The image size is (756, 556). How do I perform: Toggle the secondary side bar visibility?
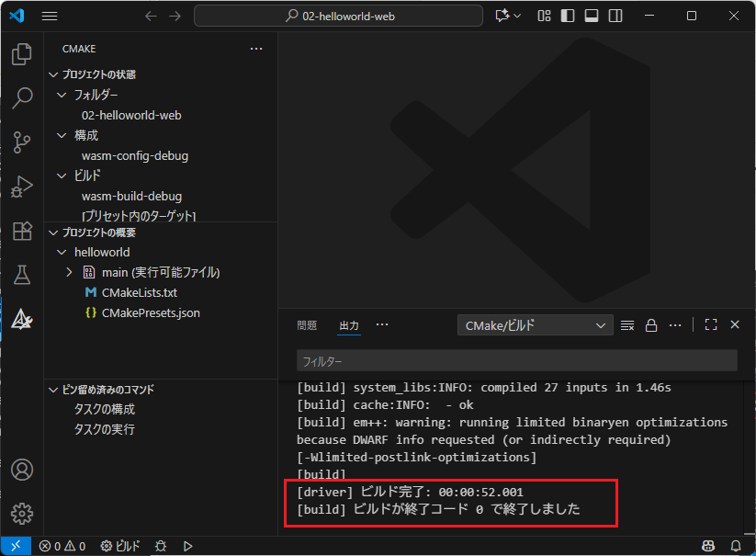[615, 16]
